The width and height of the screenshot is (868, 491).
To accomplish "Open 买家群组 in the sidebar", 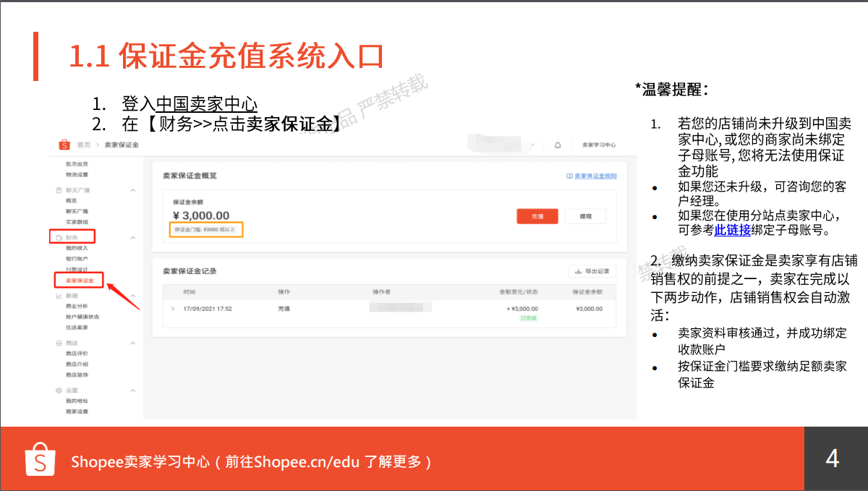I will tap(77, 221).
